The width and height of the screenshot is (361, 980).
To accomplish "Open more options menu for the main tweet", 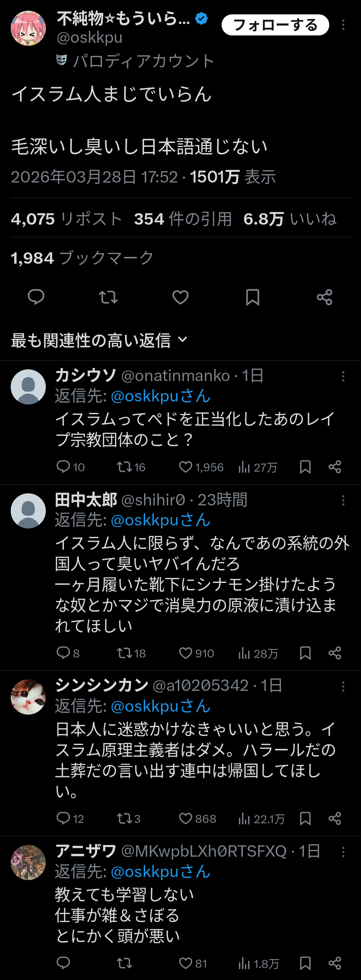I will tap(344, 24).
